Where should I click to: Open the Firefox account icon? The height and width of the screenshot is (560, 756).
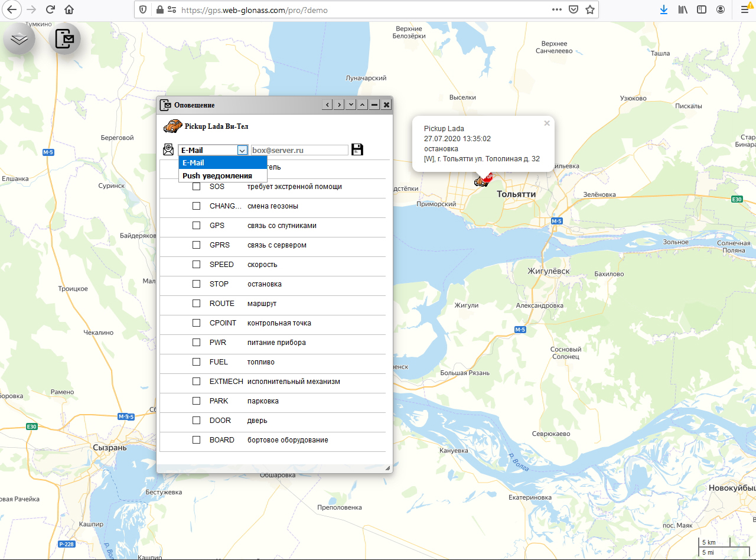[721, 9]
